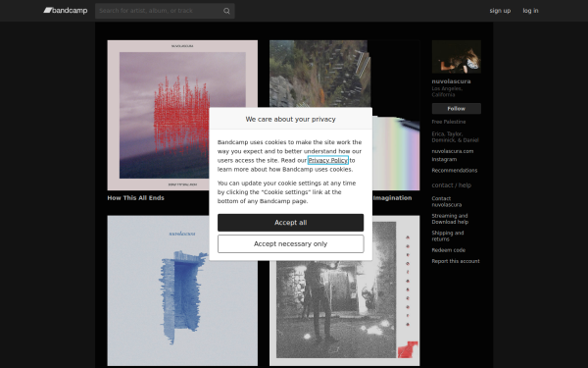Screen dimensions: 588x368
Task: Click the Bandcamp logo
Action: (x=66, y=11)
